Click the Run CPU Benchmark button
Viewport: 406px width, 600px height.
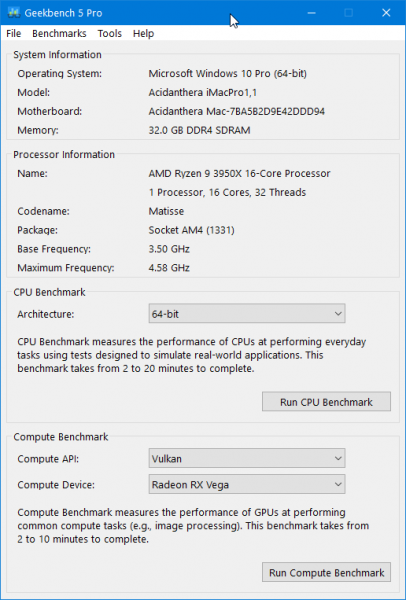click(x=326, y=402)
